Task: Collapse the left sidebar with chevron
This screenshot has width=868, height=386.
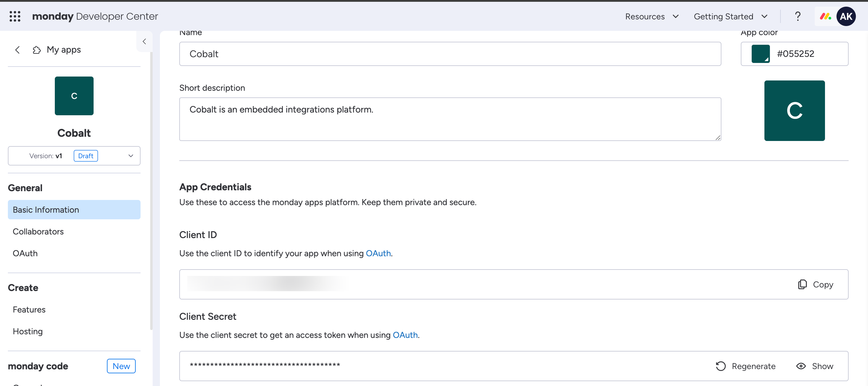Action: point(144,41)
